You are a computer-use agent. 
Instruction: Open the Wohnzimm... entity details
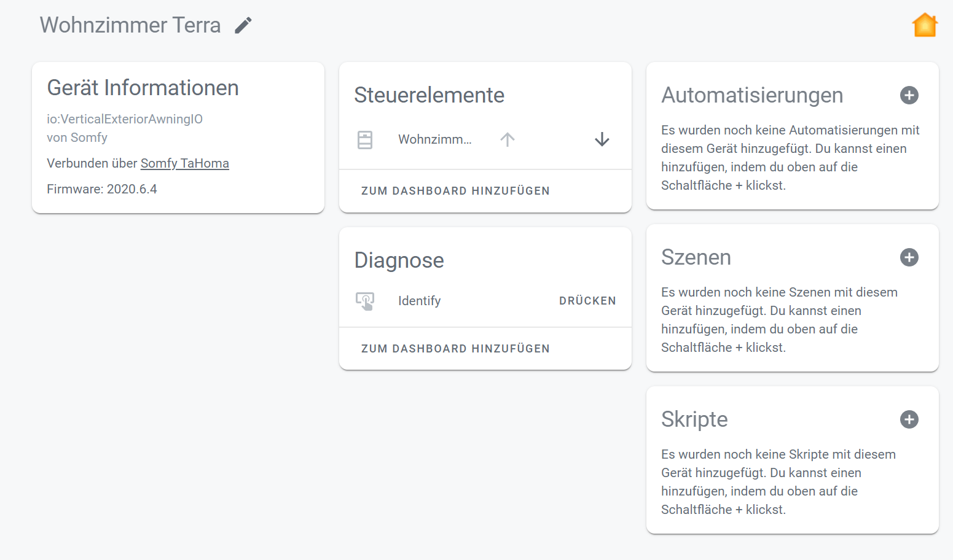[435, 139]
